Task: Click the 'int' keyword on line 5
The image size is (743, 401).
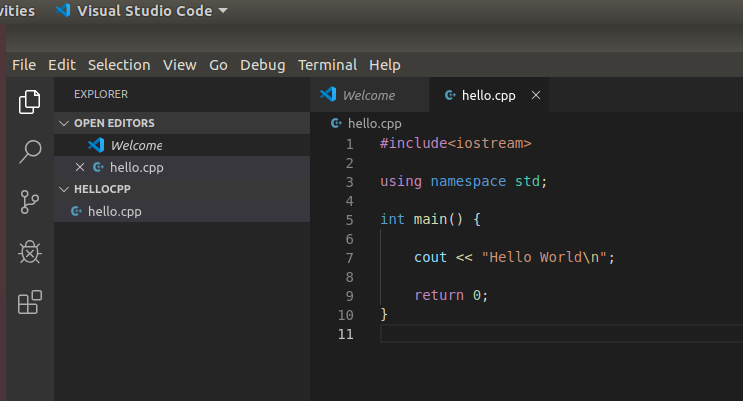Action: tap(392, 219)
